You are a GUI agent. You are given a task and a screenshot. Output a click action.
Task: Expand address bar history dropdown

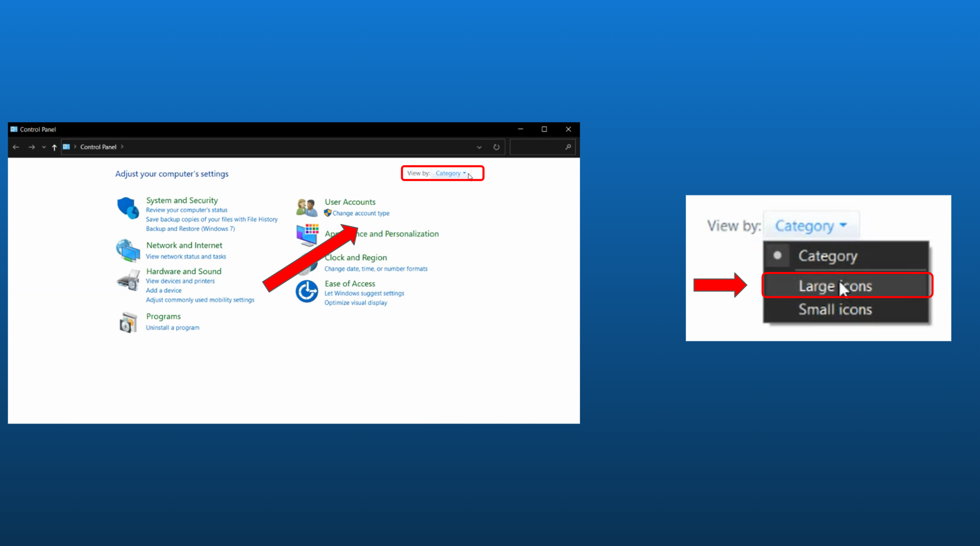[x=479, y=147]
